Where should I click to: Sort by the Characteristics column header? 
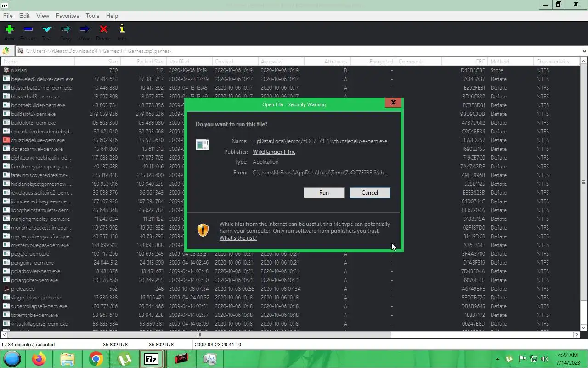(556, 62)
